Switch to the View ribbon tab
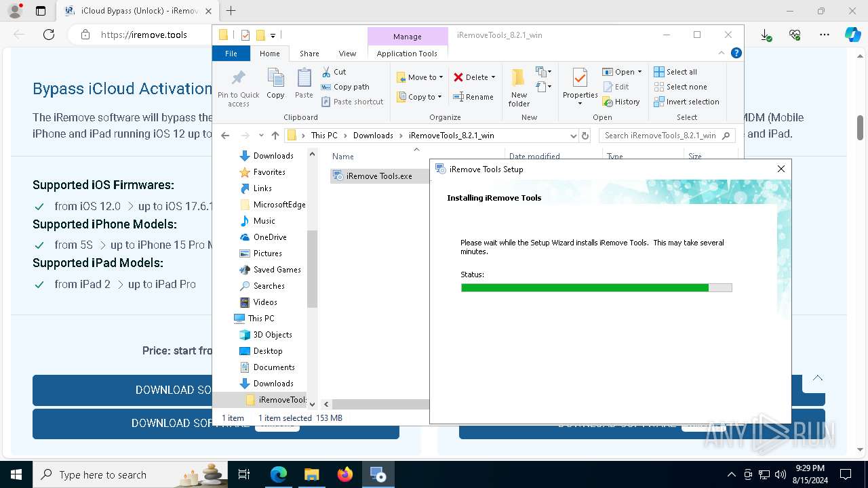 [x=347, y=54]
